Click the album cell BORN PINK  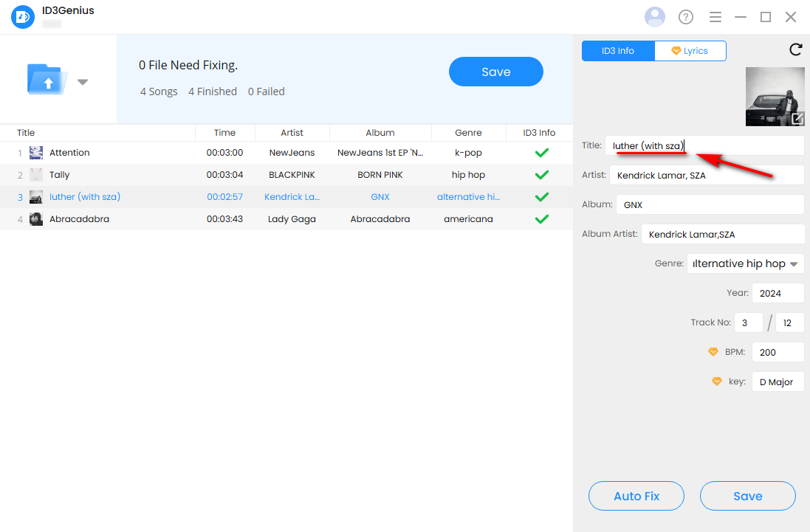pos(380,175)
